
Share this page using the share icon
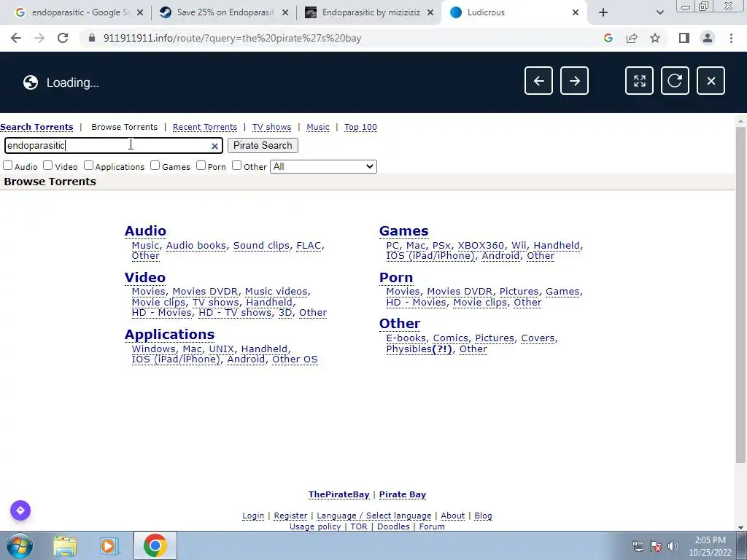632,38
